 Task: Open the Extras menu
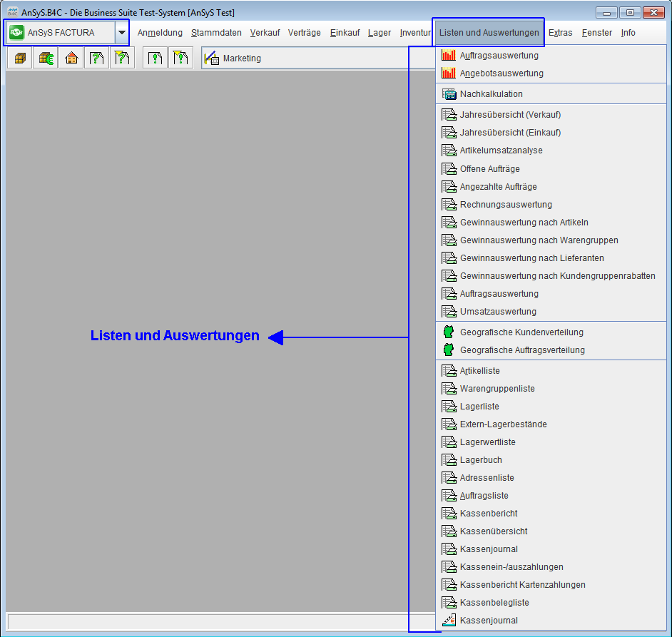(x=560, y=33)
